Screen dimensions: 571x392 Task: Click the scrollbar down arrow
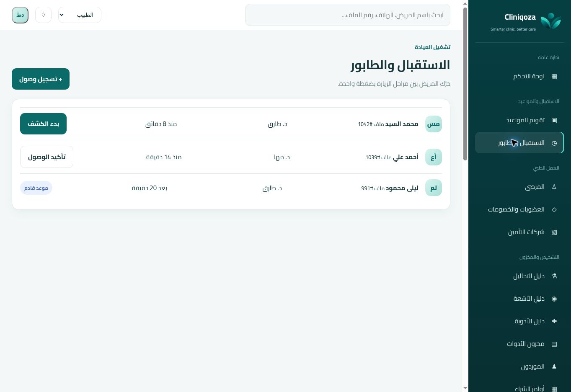[x=465, y=388]
